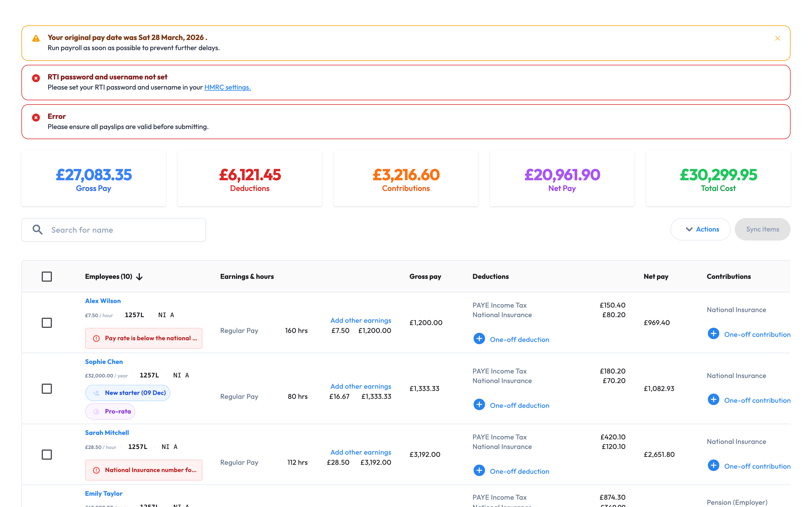Sort by the Gross pay column header

(x=425, y=277)
